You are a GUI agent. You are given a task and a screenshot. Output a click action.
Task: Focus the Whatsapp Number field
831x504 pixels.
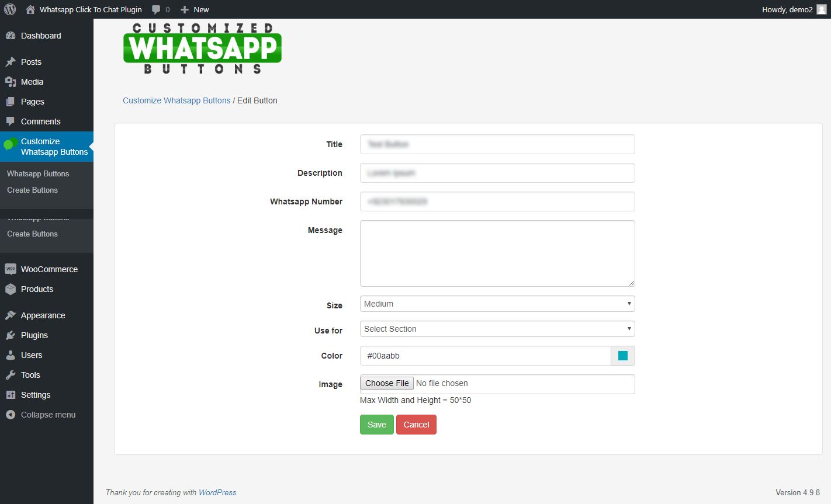tap(497, 201)
